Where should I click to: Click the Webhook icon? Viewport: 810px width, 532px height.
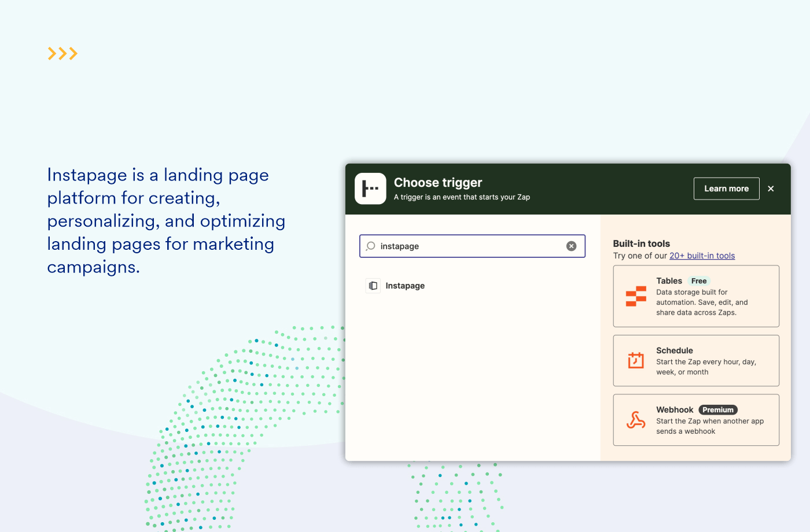pos(636,420)
